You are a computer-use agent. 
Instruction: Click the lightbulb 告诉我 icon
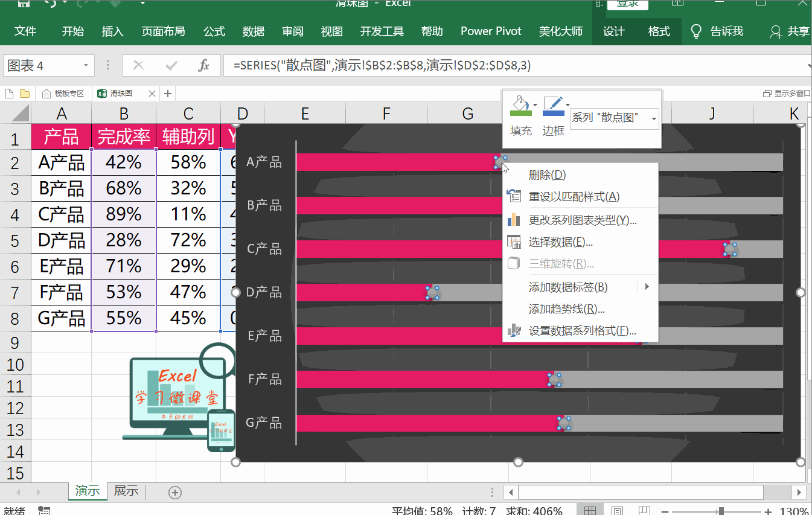[x=696, y=31]
